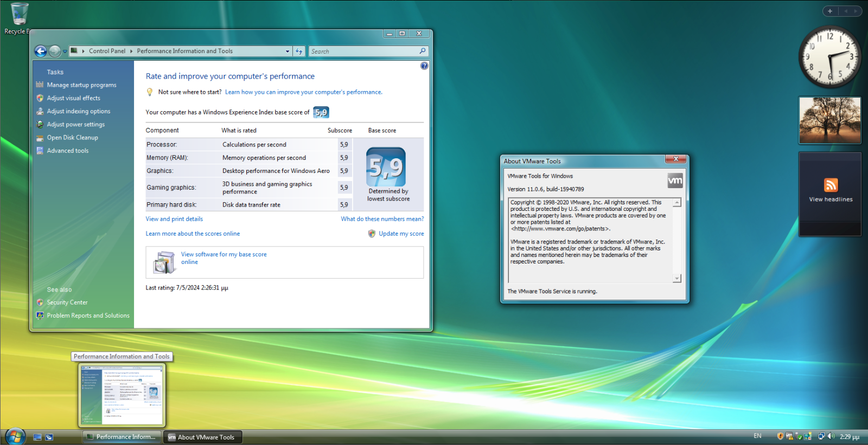
Task: Click Show Desktop quick launch icon
Action: pos(37,437)
